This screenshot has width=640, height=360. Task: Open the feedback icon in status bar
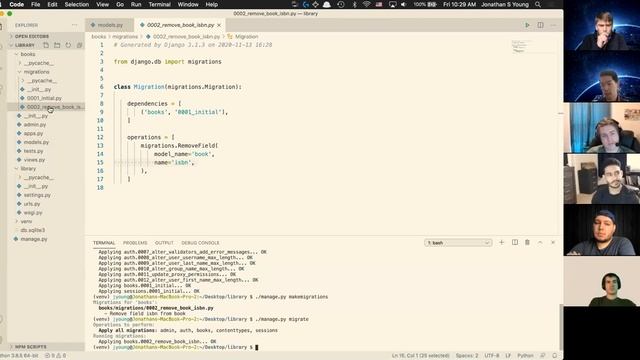click(543, 356)
